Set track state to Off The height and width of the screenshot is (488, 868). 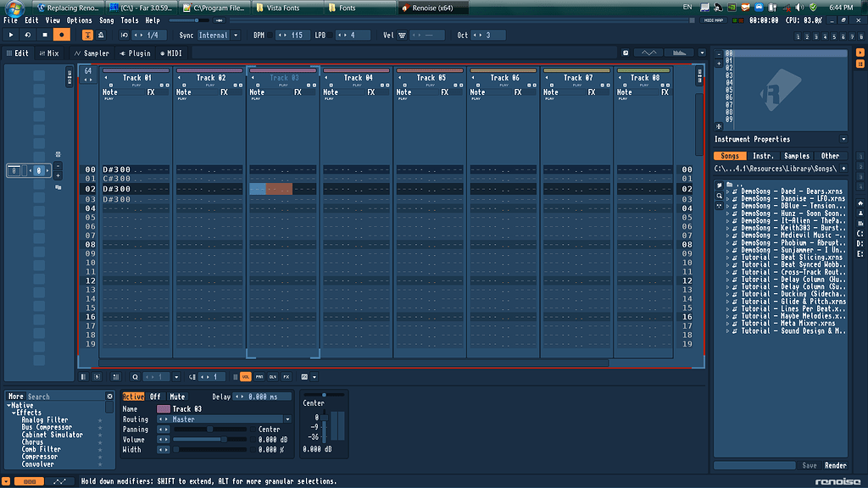(x=155, y=396)
